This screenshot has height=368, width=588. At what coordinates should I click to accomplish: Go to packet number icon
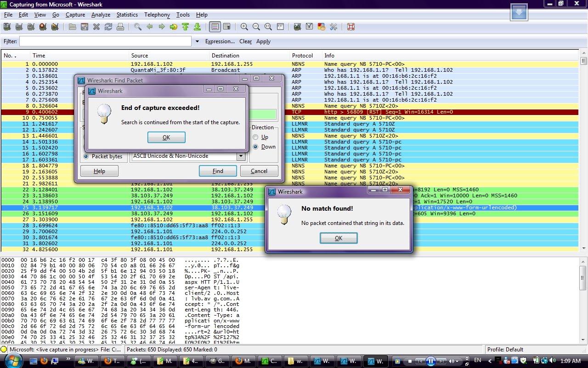pyautogui.click(x=174, y=27)
